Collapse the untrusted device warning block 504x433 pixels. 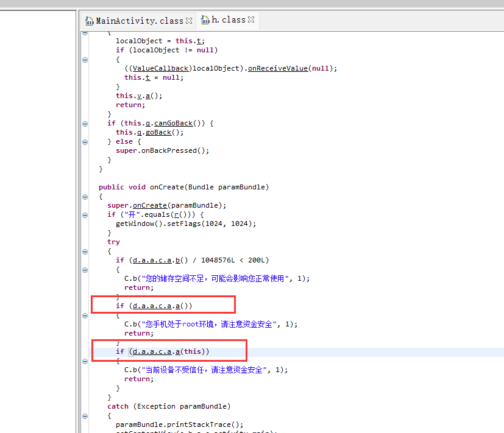tap(85, 361)
